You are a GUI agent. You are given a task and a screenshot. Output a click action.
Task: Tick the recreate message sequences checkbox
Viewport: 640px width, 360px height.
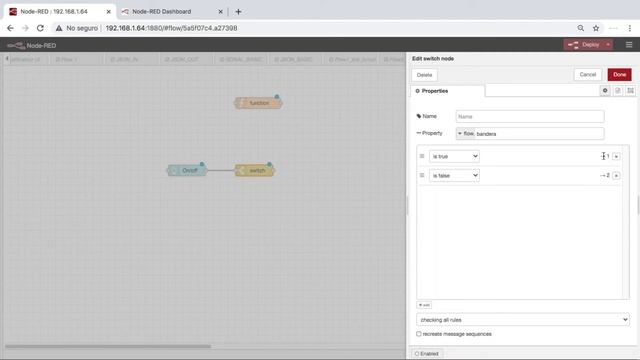pos(419,334)
